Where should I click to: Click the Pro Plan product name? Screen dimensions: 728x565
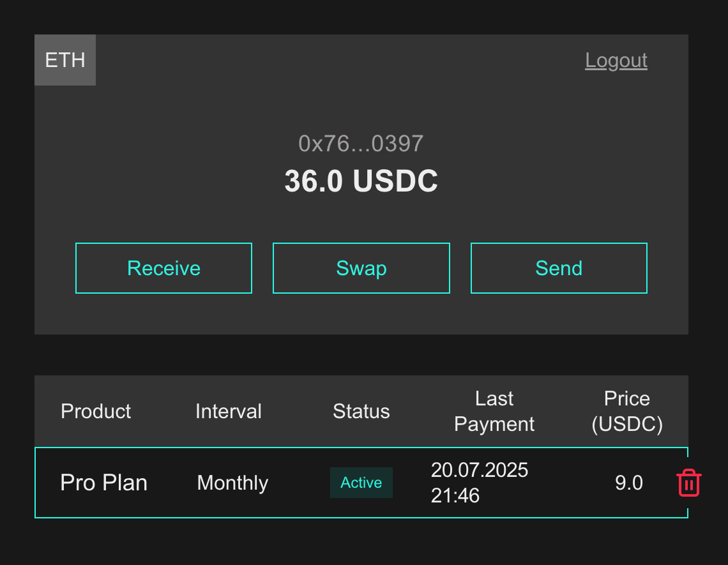coord(103,483)
